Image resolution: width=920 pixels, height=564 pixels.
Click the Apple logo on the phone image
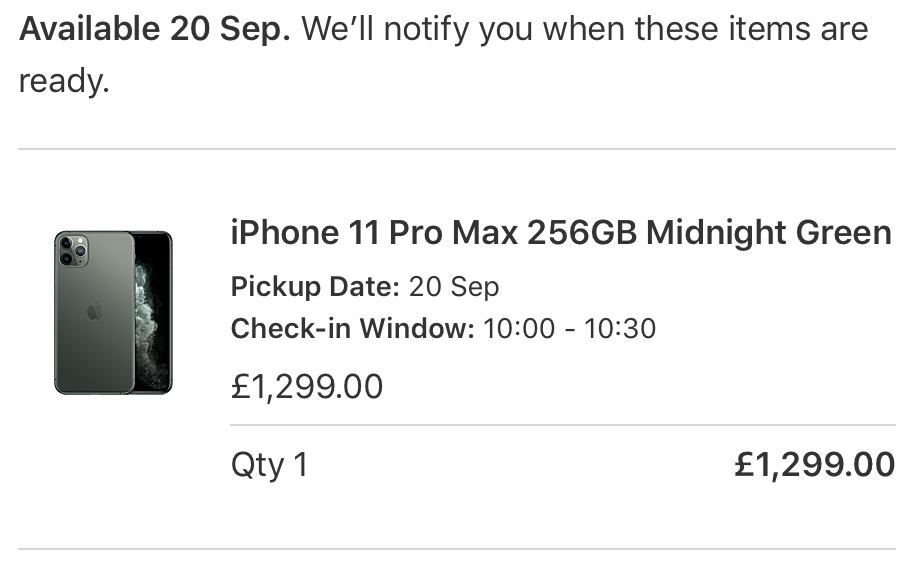pos(94,311)
